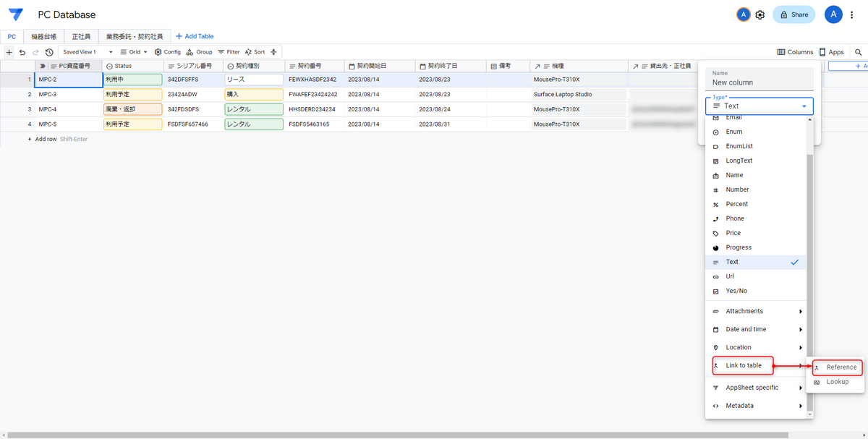This screenshot has height=439, width=868.
Task: Click the expand arrows icon beside PC資産番号
Action: pyautogui.click(x=43, y=66)
